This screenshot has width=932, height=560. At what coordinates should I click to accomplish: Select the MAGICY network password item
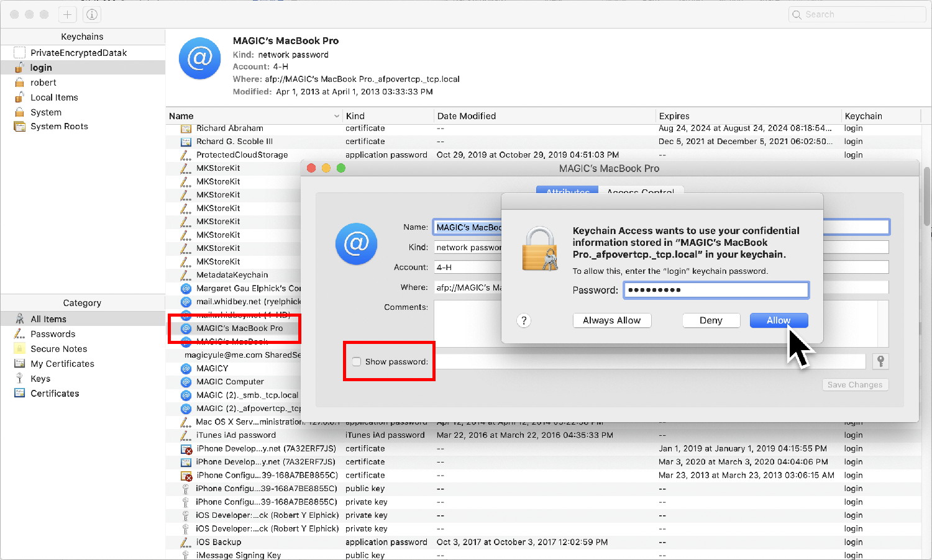[x=234, y=369]
